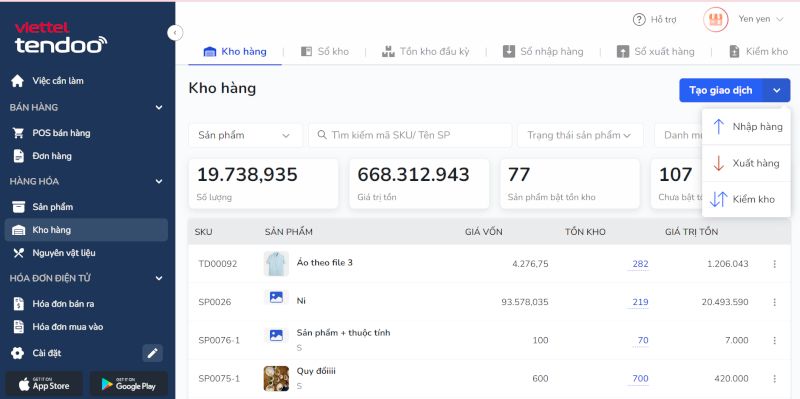Click the GIÁ VỐN column header
The image size is (800, 399).
click(x=484, y=232)
